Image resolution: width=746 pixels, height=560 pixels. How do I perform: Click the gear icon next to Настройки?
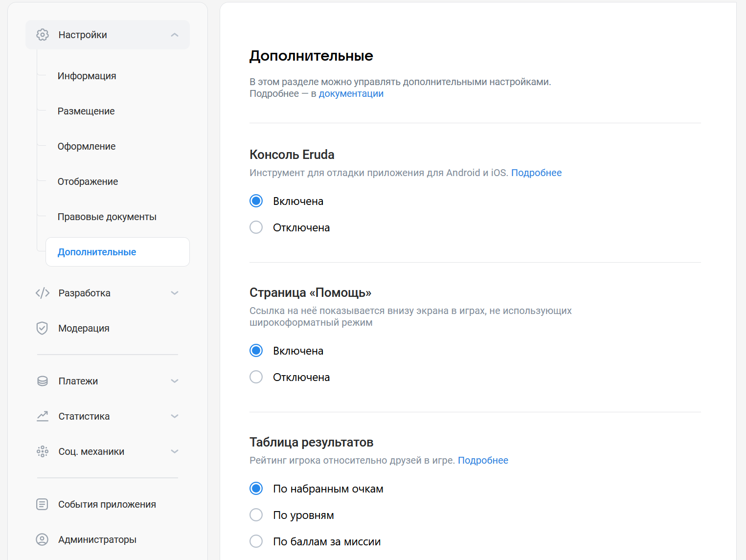pos(43,34)
